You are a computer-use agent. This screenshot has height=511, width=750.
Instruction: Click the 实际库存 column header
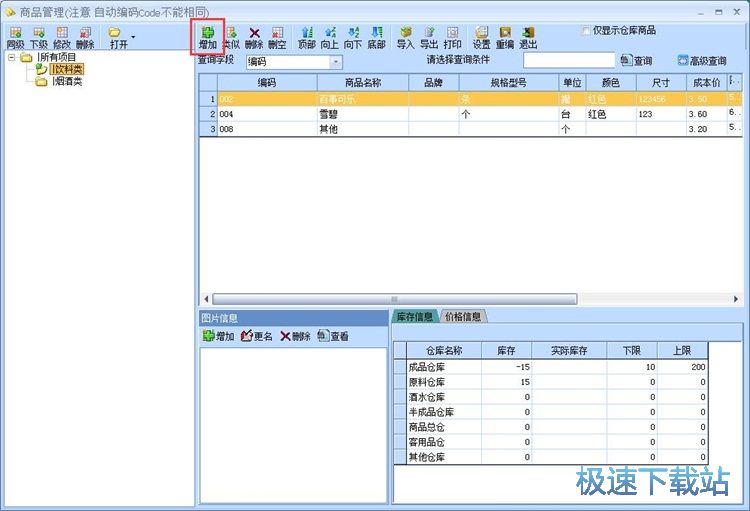point(569,351)
